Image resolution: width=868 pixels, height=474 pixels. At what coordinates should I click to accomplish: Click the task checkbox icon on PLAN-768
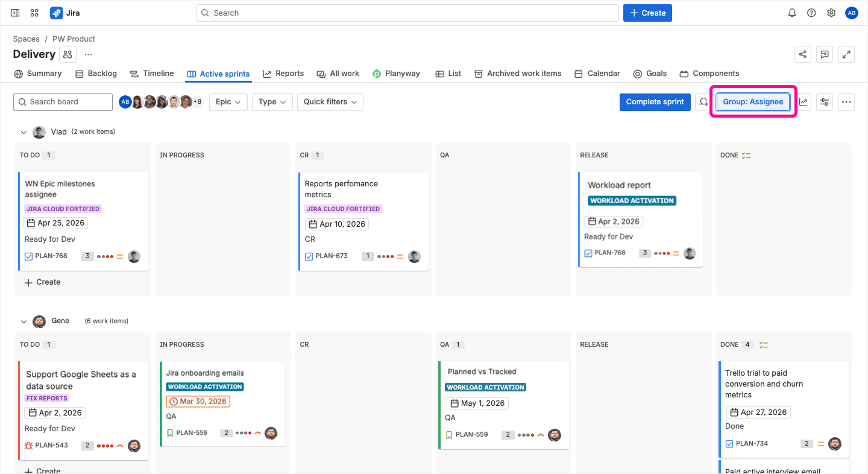pos(28,256)
